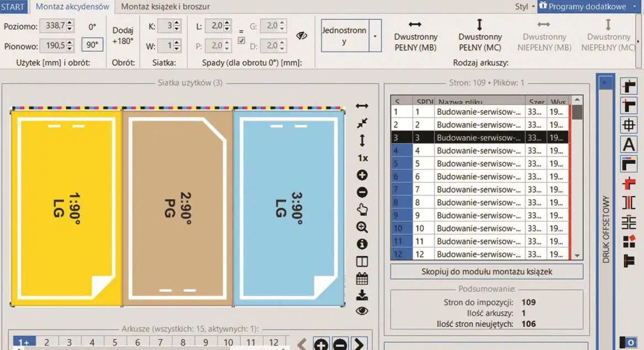Switch to Montaż książek i broszur tab

(165, 7)
